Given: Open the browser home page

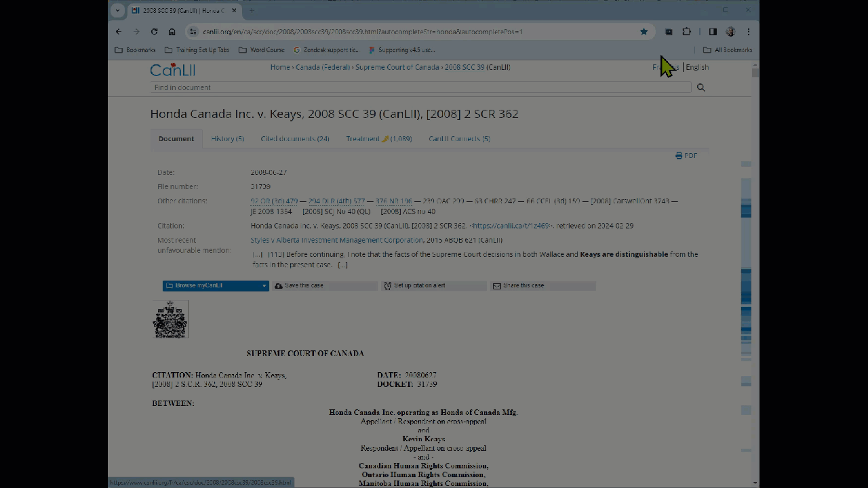Looking at the screenshot, I should tap(172, 32).
